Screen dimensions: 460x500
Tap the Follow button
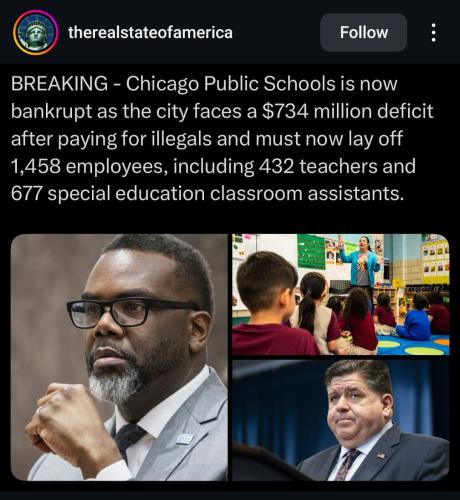(x=363, y=33)
